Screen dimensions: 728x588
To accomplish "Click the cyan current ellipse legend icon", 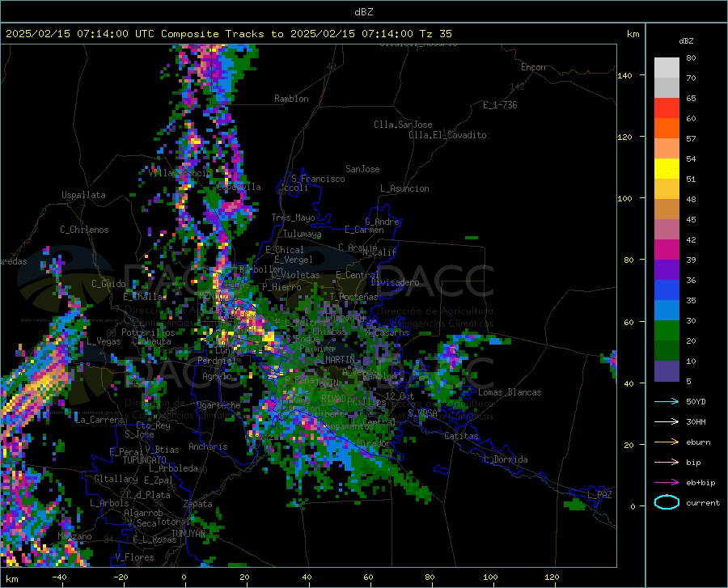I will [x=667, y=502].
